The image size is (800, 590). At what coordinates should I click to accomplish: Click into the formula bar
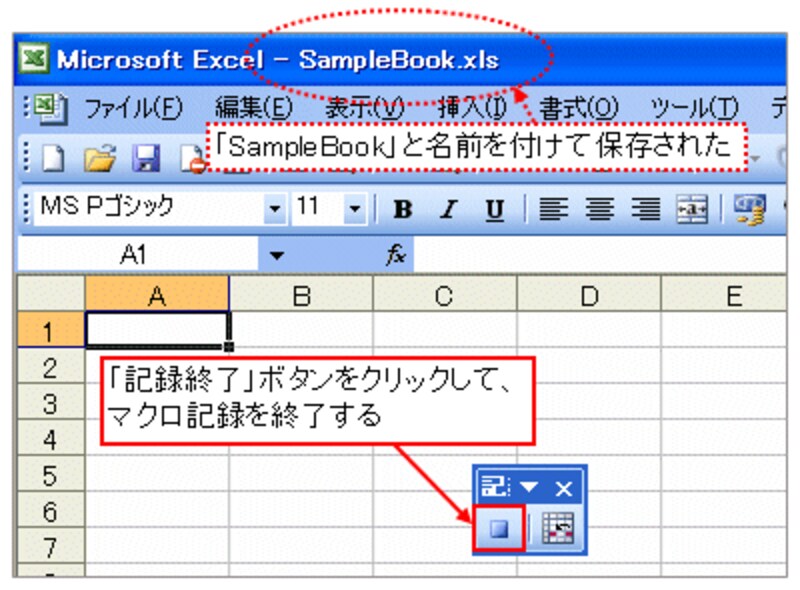click(x=599, y=254)
